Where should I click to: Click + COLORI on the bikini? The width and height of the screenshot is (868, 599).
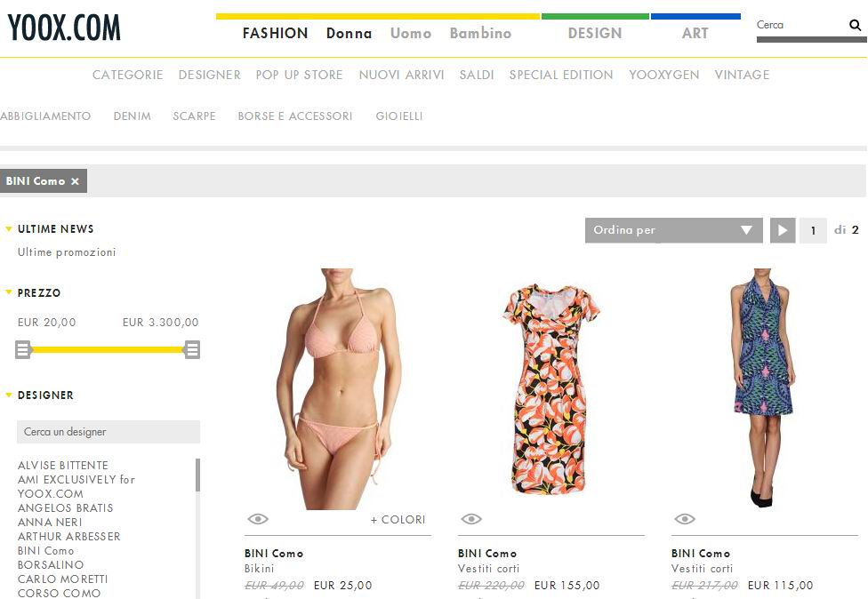click(398, 520)
